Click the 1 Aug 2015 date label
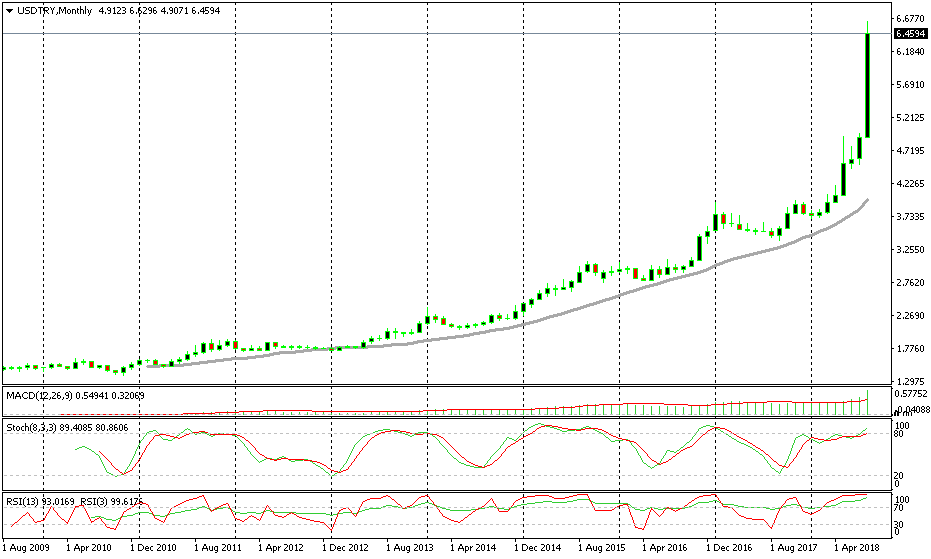Screen dimensions: 931x559 coord(602,547)
